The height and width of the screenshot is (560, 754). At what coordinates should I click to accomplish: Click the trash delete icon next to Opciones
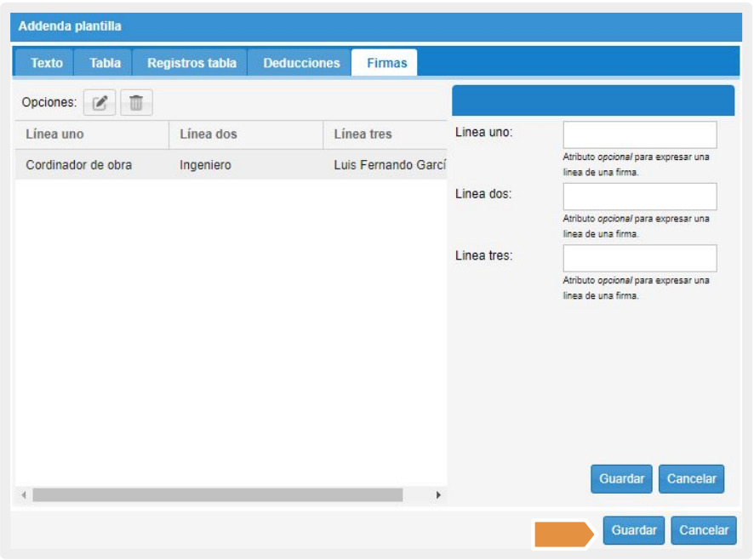[136, 103]
